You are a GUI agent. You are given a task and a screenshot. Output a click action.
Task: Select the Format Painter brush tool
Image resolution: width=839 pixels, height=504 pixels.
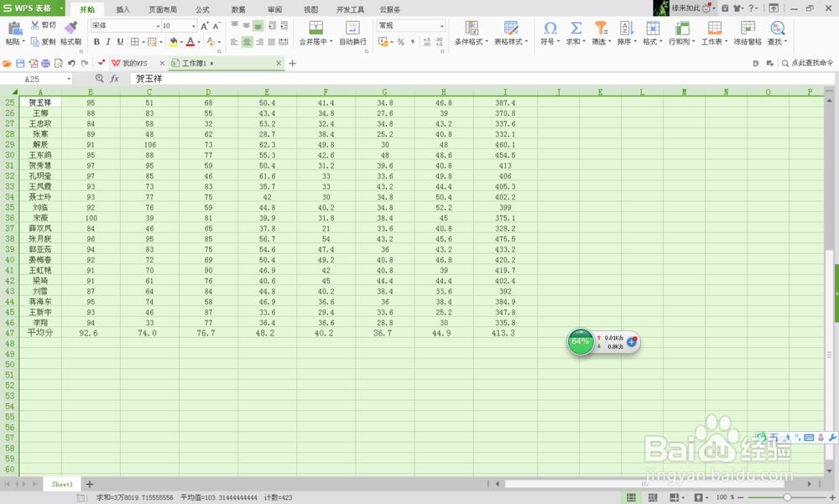coord(70,28)
